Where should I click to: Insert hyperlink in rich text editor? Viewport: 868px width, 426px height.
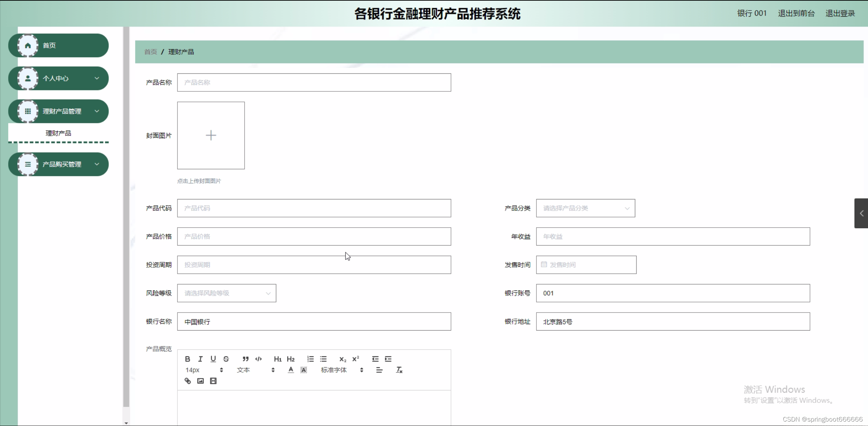tap(188, 381)
